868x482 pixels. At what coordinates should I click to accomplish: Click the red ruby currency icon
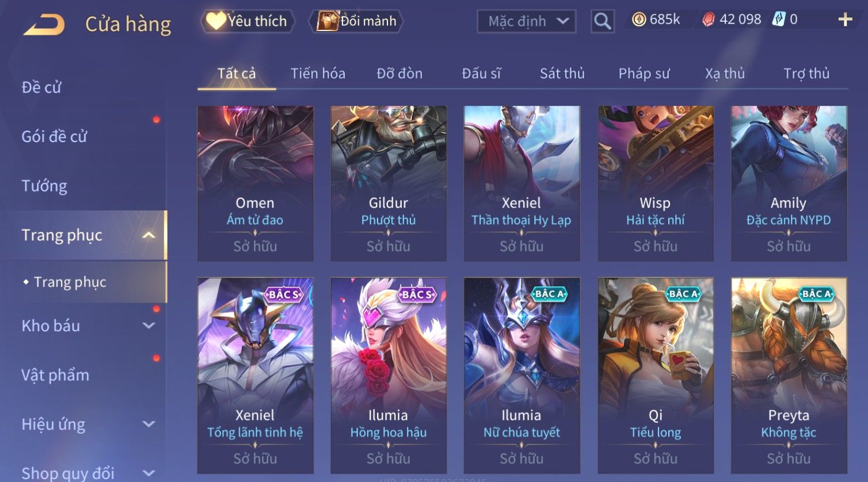[709, 20]
